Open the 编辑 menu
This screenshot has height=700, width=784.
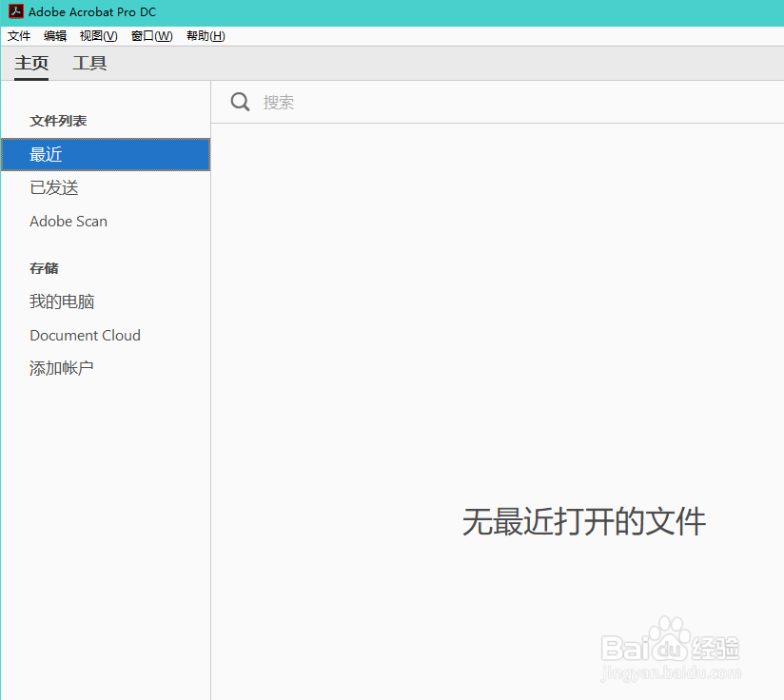55,36
